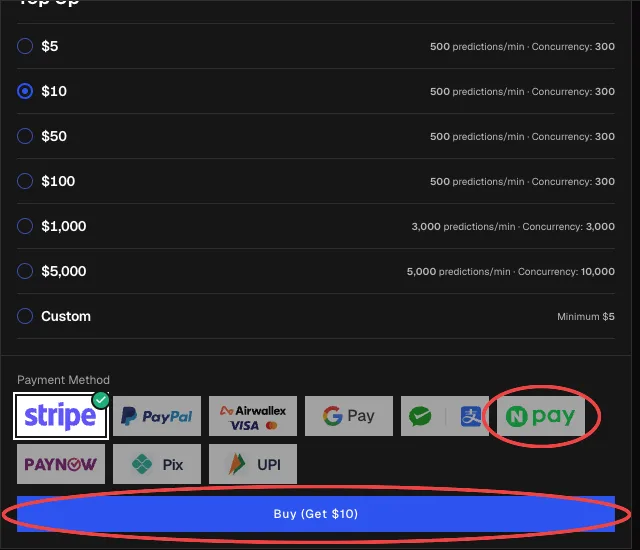Choose PayPal payment option

[157, 416]
